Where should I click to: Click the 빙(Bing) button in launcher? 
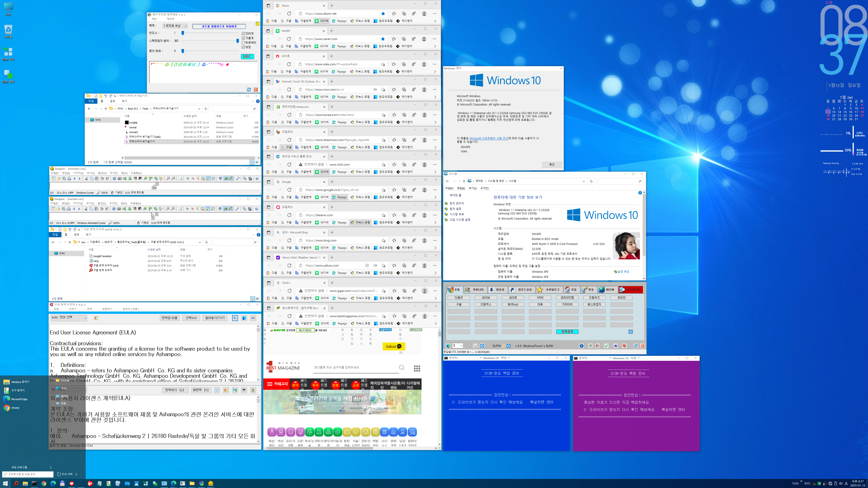click(x=513, y=305)
